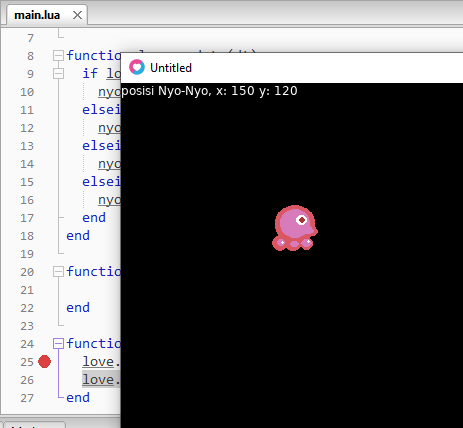Click the underlined love text on line 25
The height and width of the screenshot is (428, 463).
coord(98,362)
